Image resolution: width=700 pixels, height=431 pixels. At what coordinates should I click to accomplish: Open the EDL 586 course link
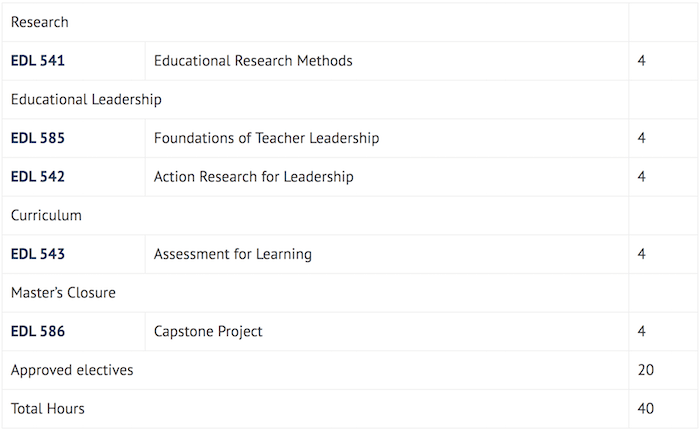(x=38, y=331)
